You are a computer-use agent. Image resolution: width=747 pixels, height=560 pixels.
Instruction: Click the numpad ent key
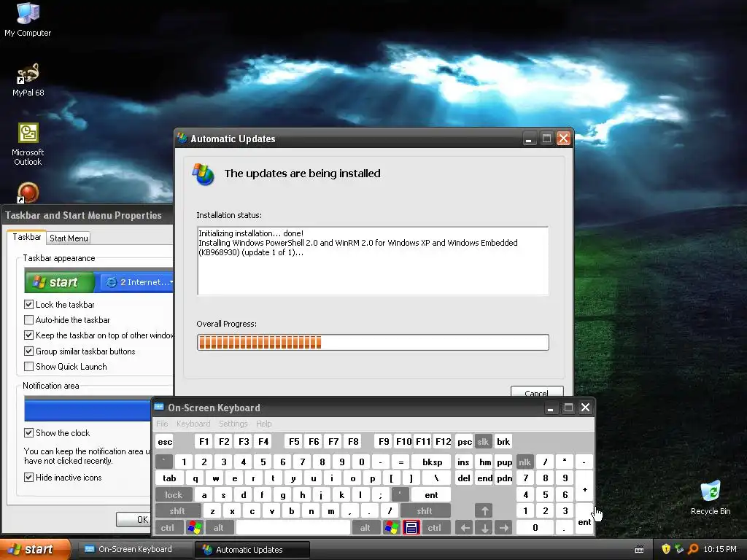(584, 519)
